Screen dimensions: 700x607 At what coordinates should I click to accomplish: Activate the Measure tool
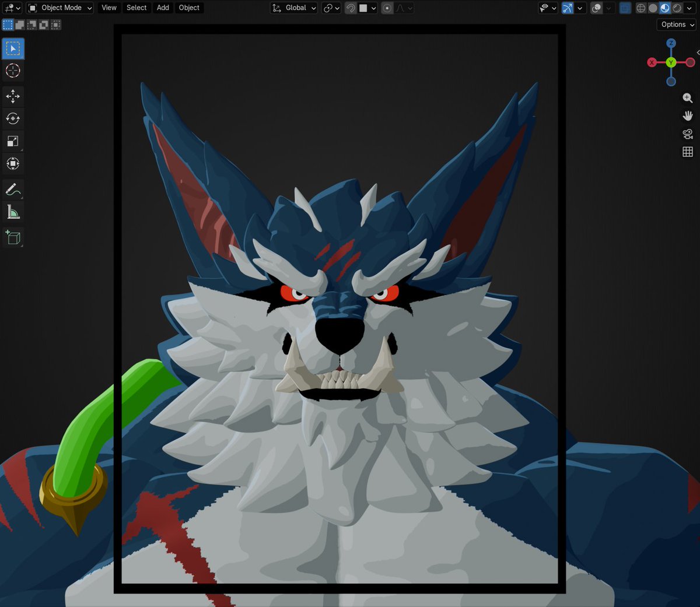point(13,212)
